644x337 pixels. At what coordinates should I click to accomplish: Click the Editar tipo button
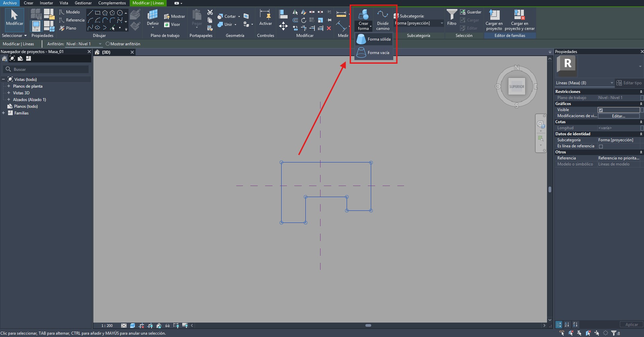629,83
